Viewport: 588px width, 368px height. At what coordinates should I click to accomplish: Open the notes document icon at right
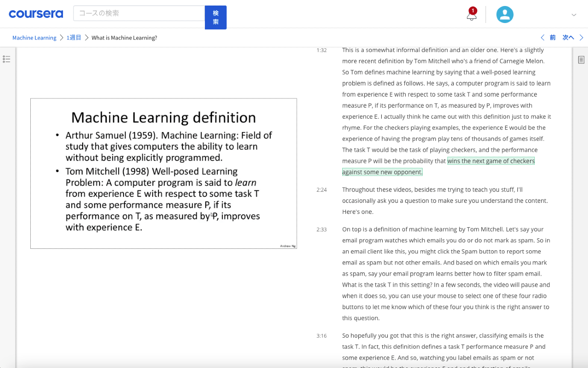581,60
